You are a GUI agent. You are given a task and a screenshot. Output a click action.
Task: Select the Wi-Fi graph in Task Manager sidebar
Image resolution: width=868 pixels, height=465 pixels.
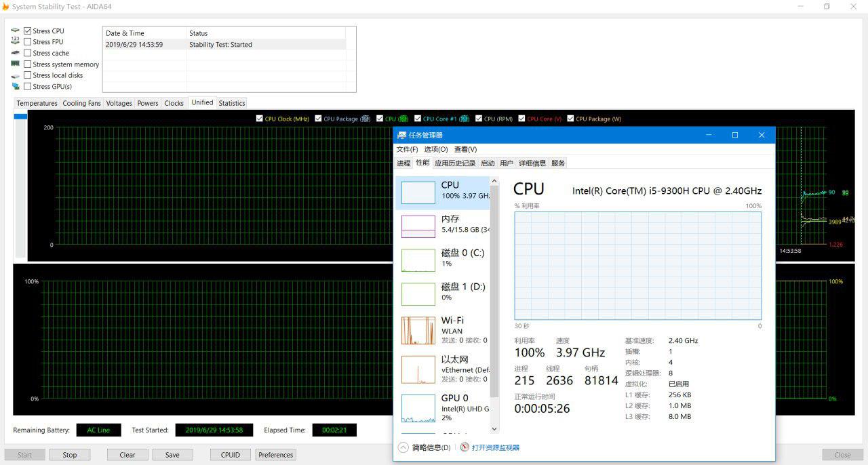tap(418, 330)
